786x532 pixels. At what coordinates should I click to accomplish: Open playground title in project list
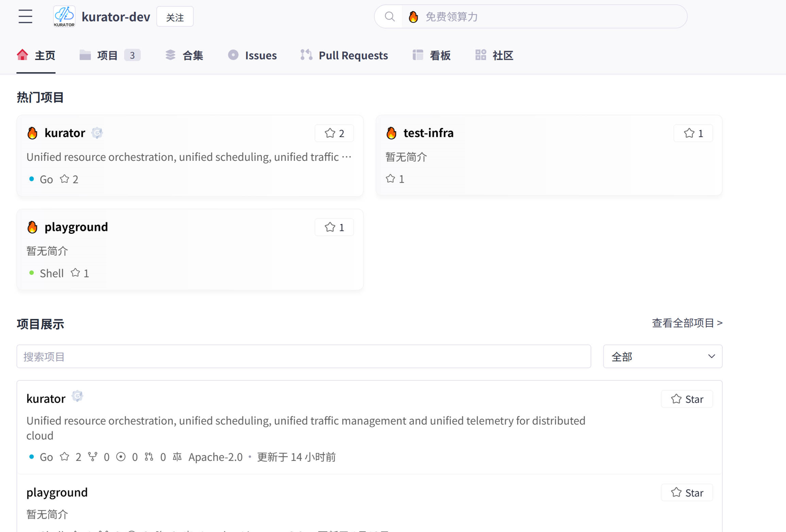[57, 492]
